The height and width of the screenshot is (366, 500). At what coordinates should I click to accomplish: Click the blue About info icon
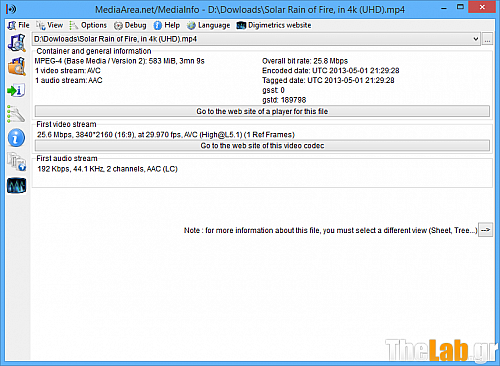click(x=16, y=138)
